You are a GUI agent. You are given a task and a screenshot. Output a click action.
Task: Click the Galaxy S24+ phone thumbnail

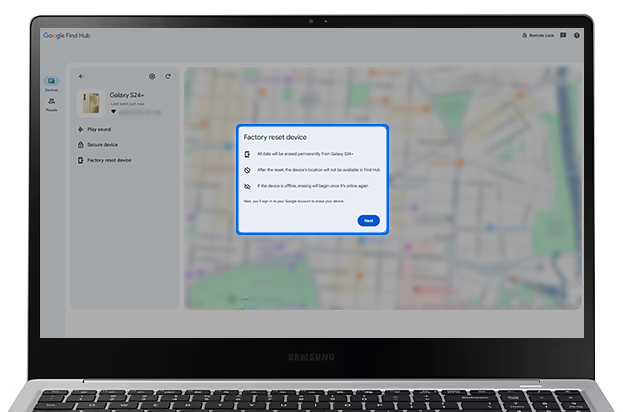(x=91, y=103)
